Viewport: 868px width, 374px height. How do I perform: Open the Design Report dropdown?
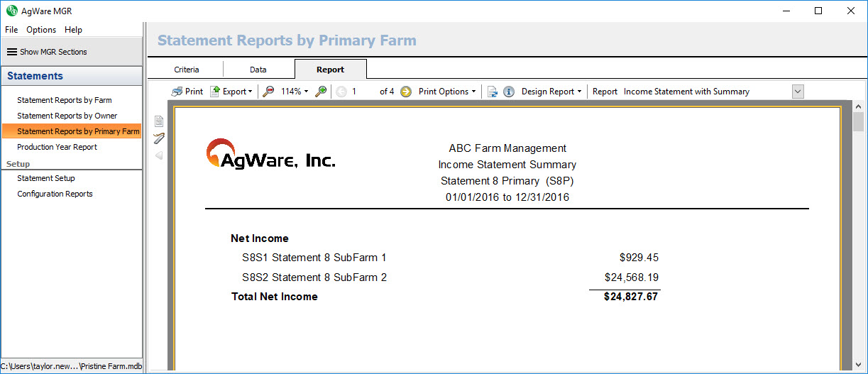click(x=551, y=92)
